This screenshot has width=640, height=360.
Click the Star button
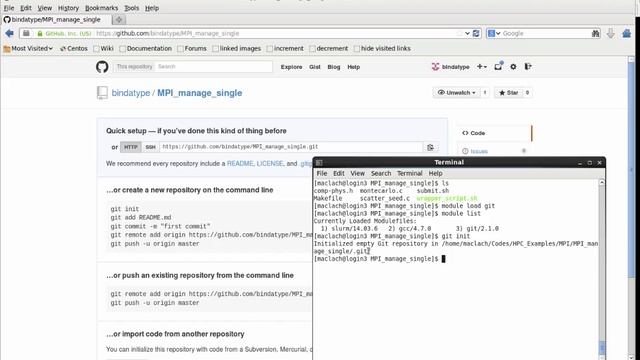[508, 93]
